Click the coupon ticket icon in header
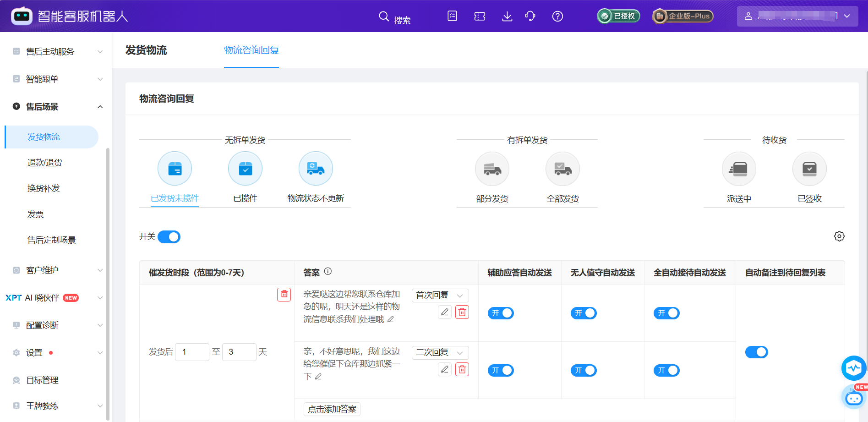 tap(480, 16)
